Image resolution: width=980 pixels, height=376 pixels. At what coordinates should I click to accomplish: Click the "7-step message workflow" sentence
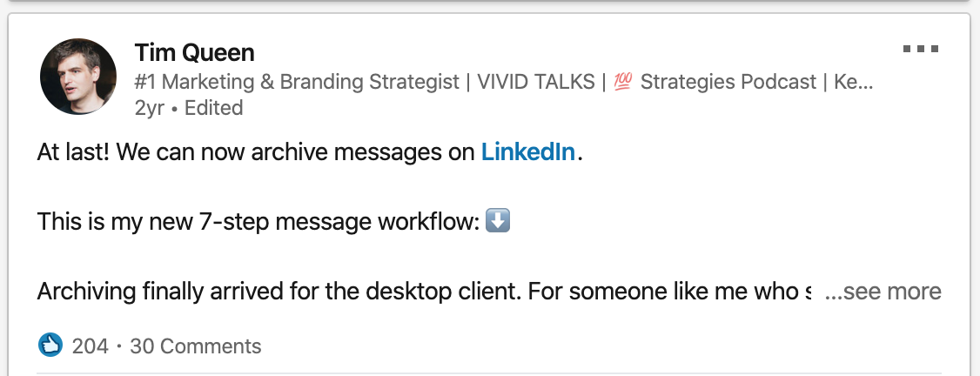339,222
